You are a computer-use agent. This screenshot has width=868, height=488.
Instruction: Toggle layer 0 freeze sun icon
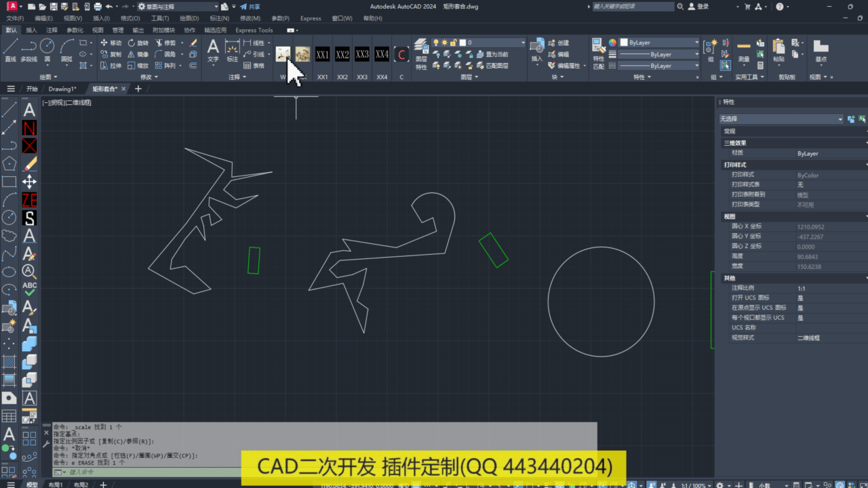click(446, 43)
